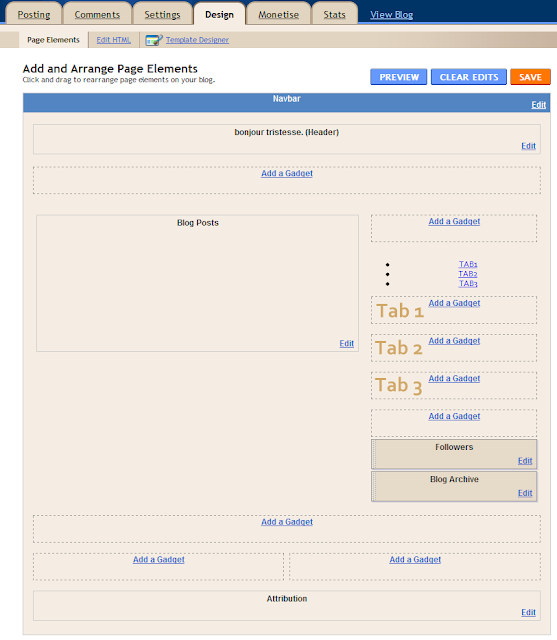
Task: Select the Page Elements sub-tab
Action: point(53,40)
